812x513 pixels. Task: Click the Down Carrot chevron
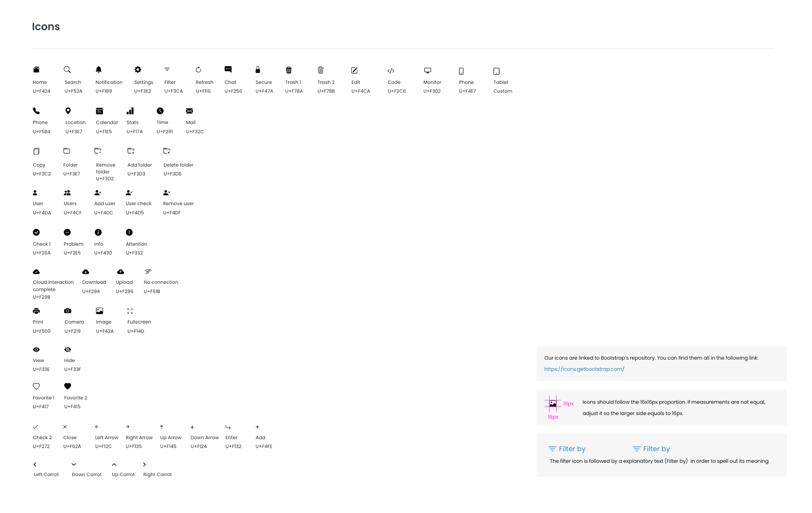coord(74,464)
